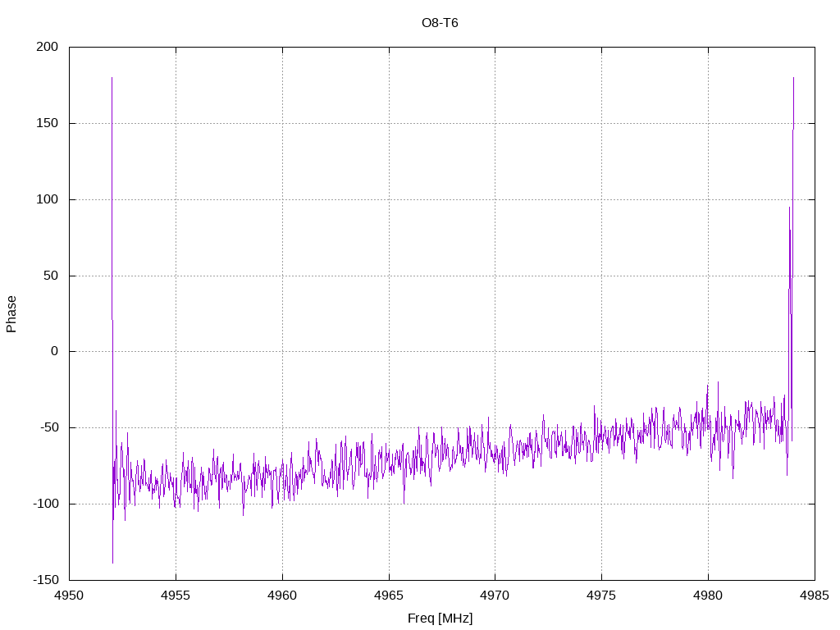Click the x-axis tick label 4985
Screen dimensions: 840x630
click(815, 596)
